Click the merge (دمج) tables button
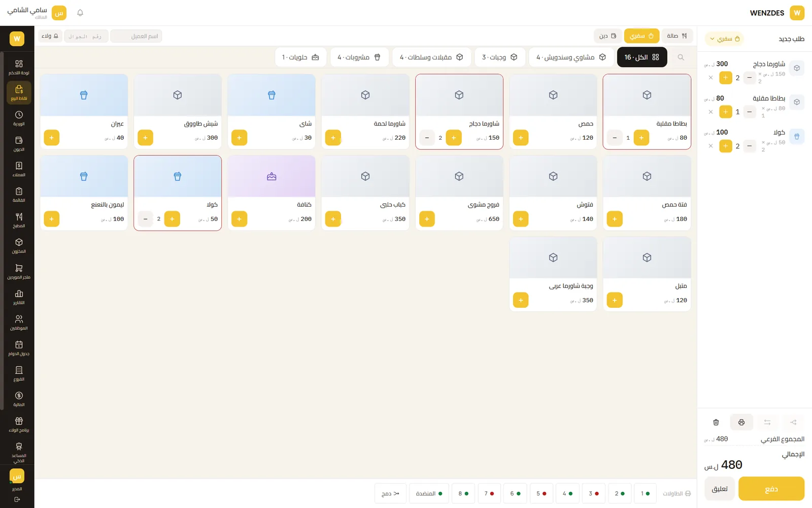This screenshot has height=508, width=812. pos(390,493)
